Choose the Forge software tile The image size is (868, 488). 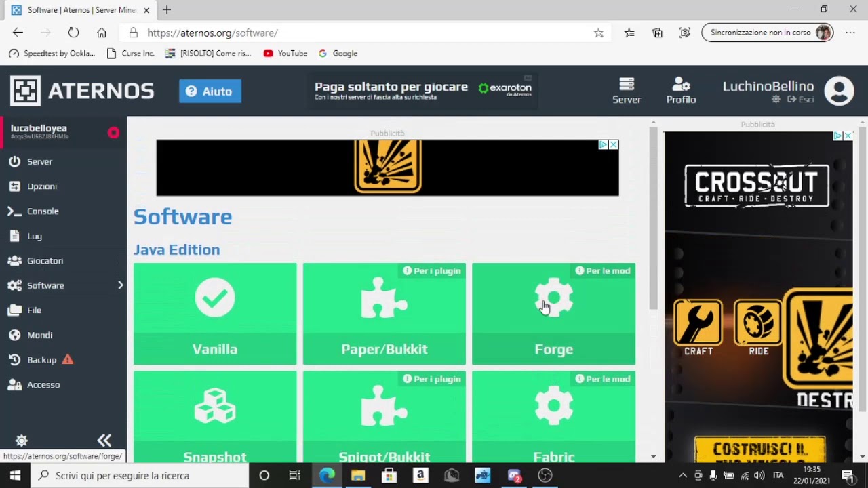[x=554, y=314]
